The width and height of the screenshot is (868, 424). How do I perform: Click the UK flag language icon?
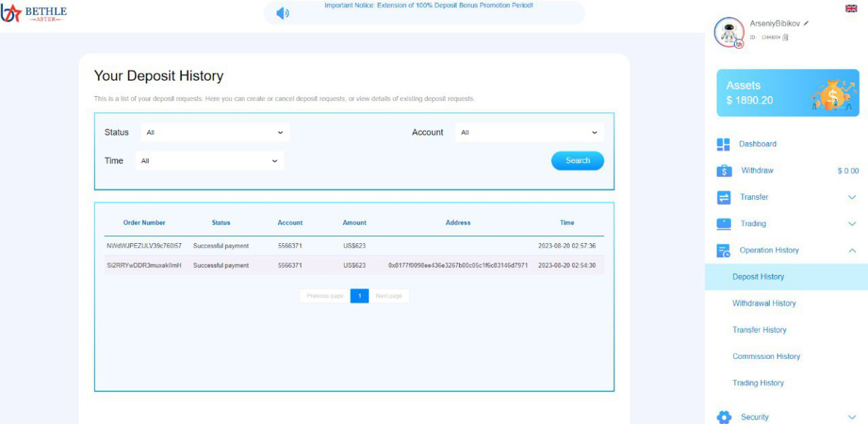[851, 8]
